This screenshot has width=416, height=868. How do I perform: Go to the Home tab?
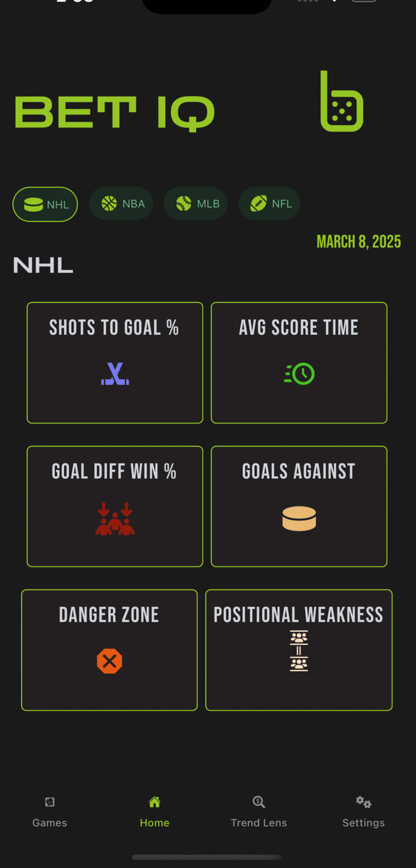coord(155,811)
